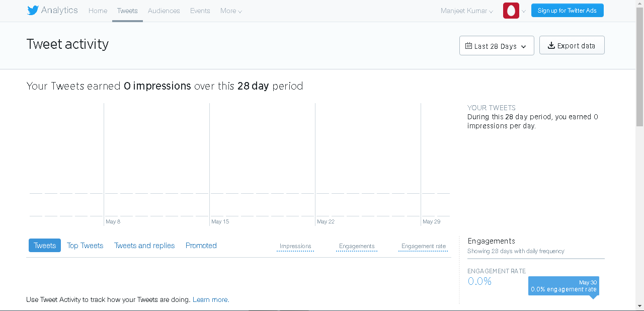This screenshot has width=644, height=311.
Task: Switch to Tweets and replies tab
Action: [x=144, y=246]
